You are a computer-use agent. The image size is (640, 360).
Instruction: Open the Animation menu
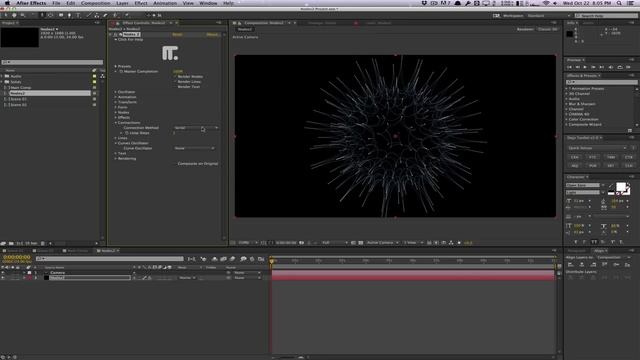[x=165, y=3]
